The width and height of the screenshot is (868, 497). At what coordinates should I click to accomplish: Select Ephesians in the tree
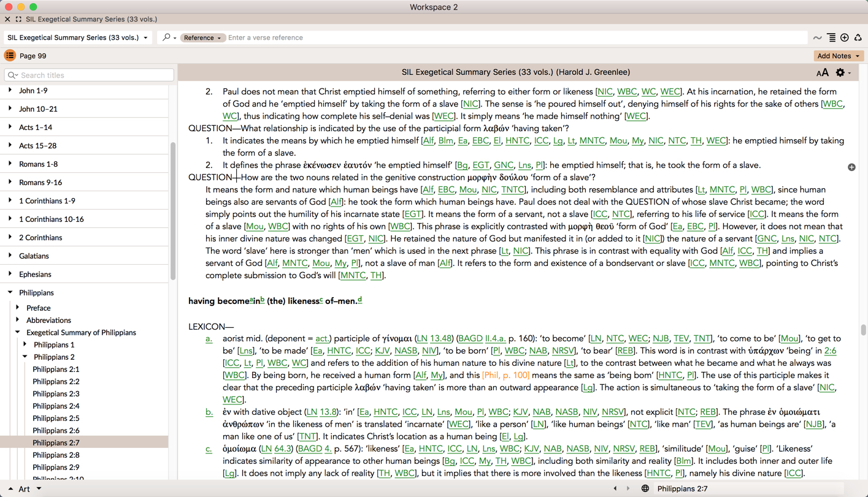pos(35,275)
